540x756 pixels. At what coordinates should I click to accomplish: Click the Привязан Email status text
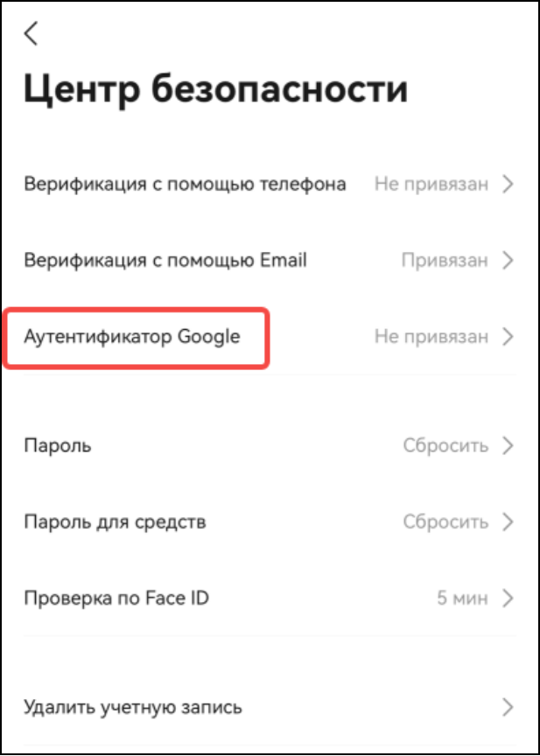(445, 261)
